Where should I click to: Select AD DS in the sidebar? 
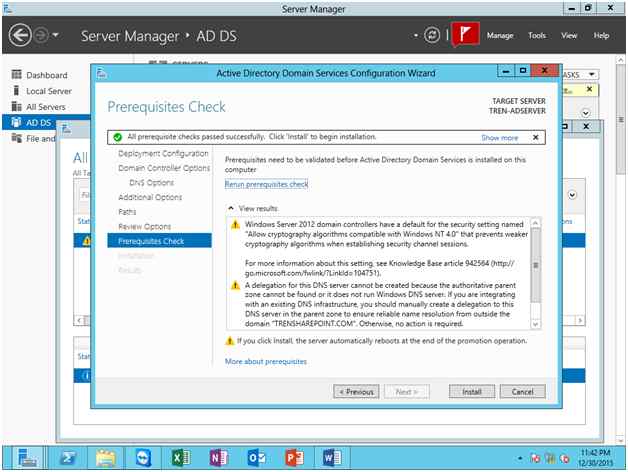tap(38, 123)
